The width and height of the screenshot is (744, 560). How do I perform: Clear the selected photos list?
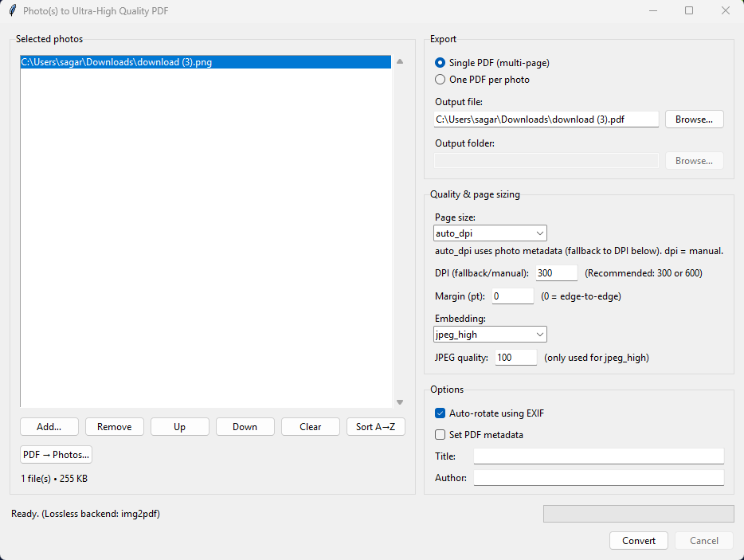[311, 427]
